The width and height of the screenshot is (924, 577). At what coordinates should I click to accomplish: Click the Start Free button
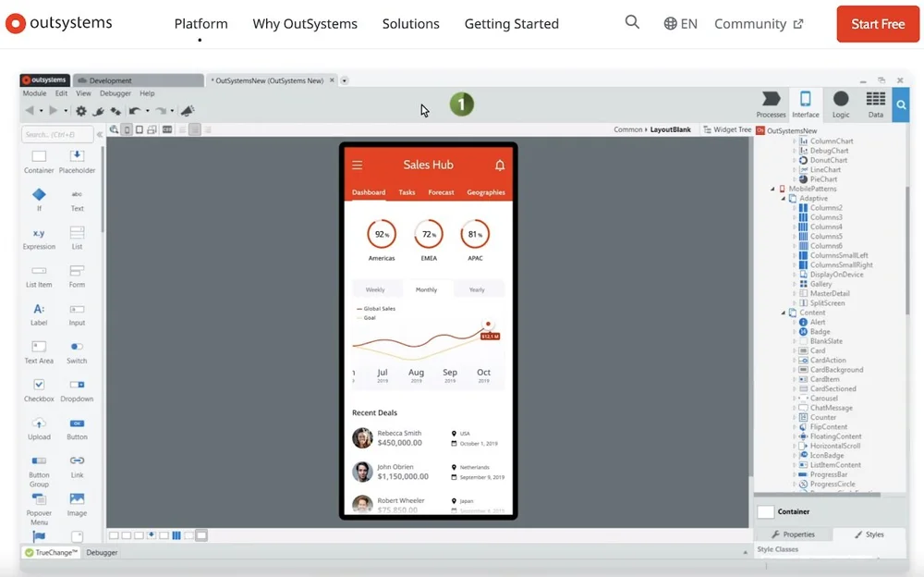click(x=878, y=24)
